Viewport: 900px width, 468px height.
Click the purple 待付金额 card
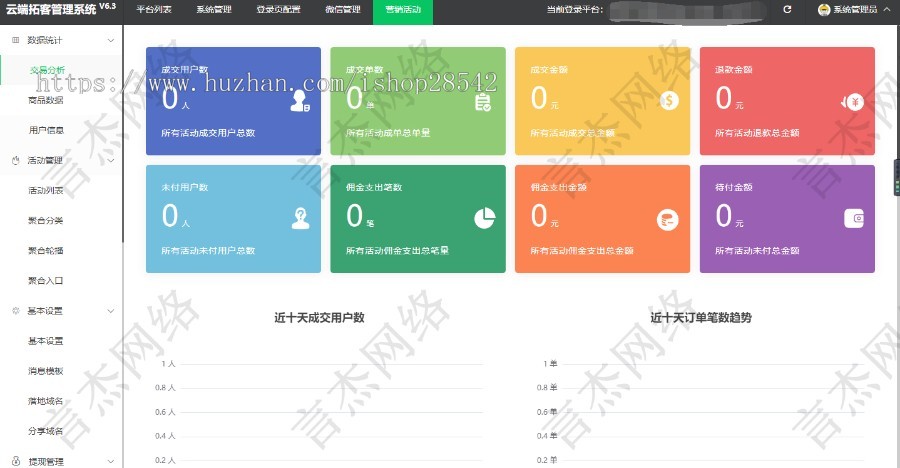pyautogui.click(x=787, y=219)
